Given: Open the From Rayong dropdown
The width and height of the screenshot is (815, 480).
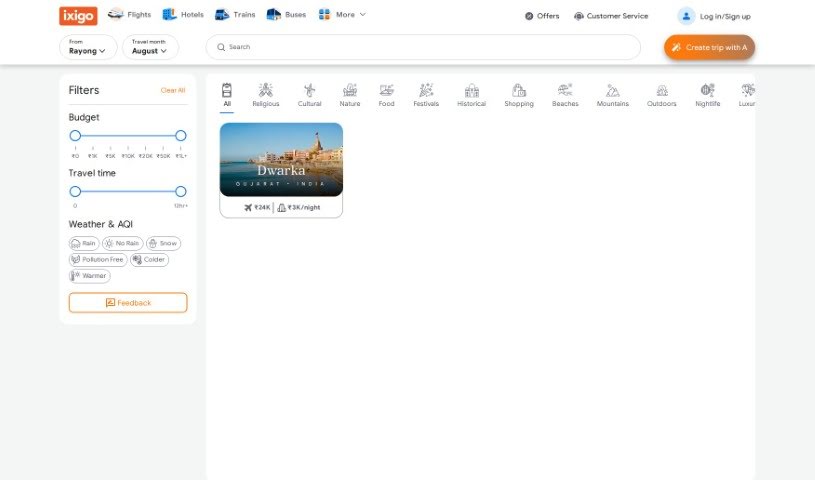Looking at the screenshot, I should point(88,47).
